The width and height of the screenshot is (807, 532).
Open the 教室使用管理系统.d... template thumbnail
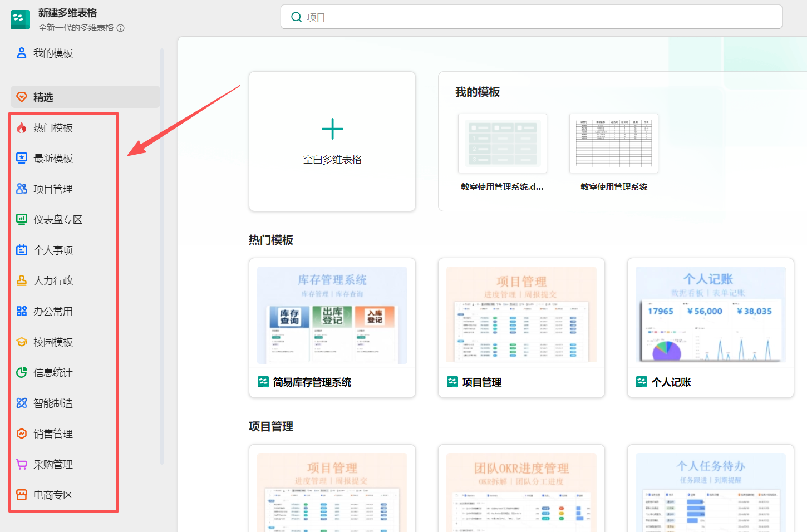coord(502,144)
